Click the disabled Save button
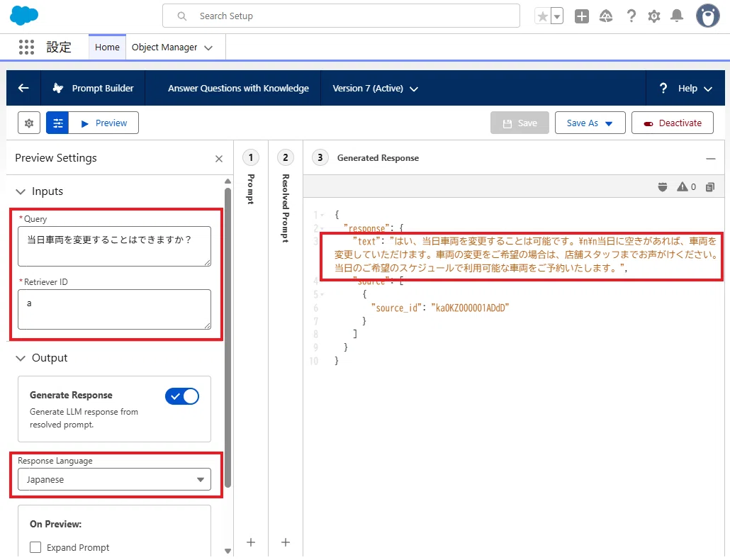The height and width of the screenshot is (560, 730). coord(520,123)
